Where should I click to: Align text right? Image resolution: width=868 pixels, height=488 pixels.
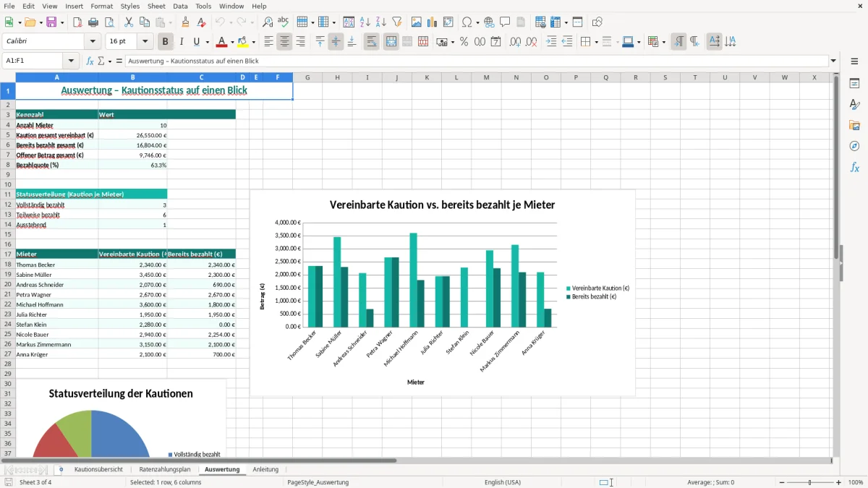click(300, 42)
